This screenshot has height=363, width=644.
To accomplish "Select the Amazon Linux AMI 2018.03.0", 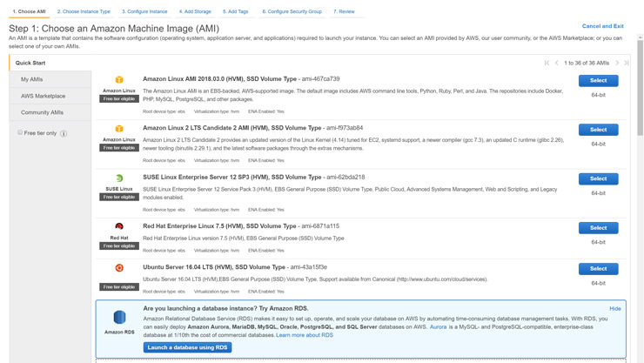I will 599,80.
